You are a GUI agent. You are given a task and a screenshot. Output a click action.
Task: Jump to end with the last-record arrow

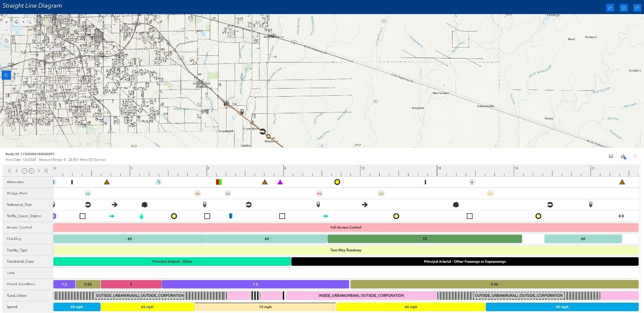tap(45, 171)
